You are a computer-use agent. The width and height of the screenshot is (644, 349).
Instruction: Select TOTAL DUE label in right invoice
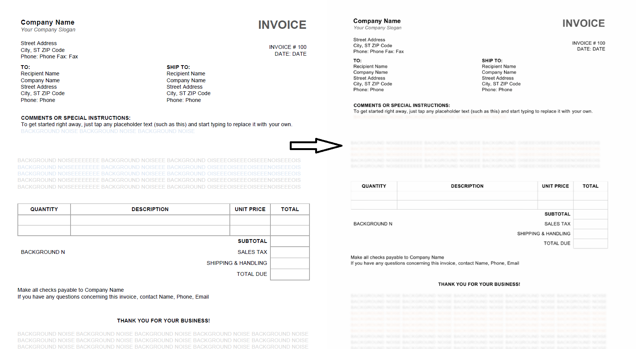tap(557, 243)
